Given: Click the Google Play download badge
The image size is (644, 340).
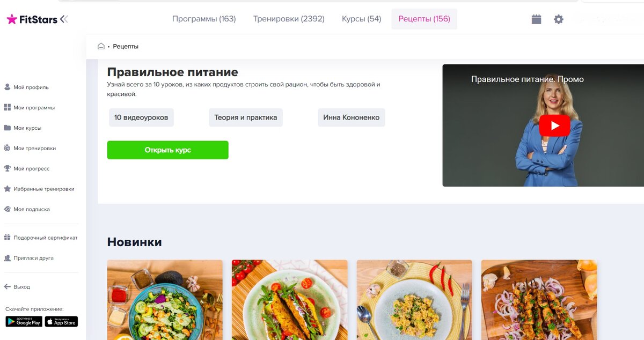Looking at the screenshot, I should (x=24, y=322).
